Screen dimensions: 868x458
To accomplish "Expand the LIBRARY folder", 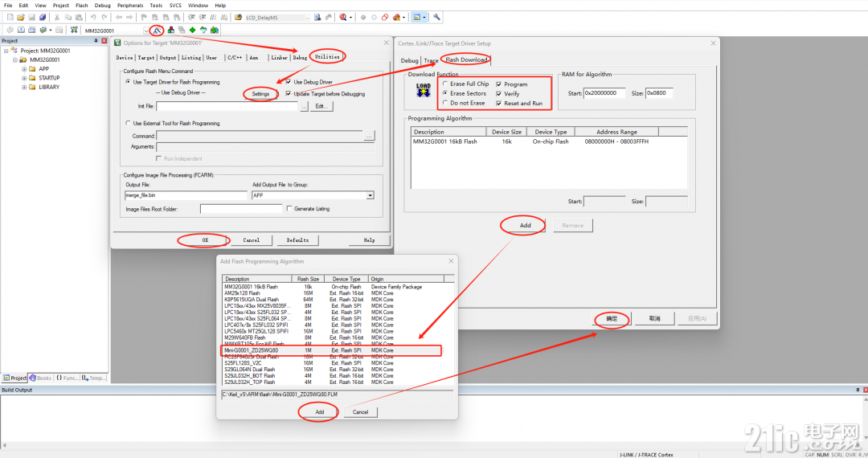I will 24,87.
